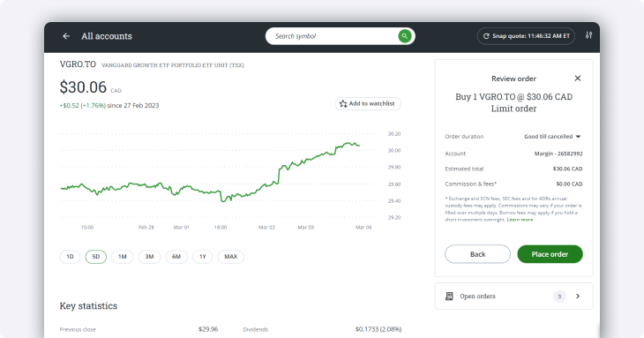The width and height of the screenshot is (644, 338).
Task: Close the Review order panel
Action: [x=578, y=78]
